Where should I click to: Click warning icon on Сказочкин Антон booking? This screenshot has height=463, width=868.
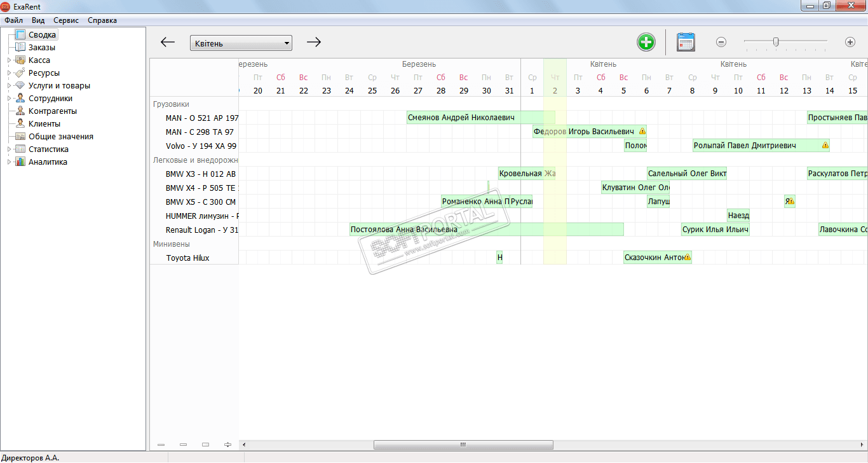click(687, 258)
